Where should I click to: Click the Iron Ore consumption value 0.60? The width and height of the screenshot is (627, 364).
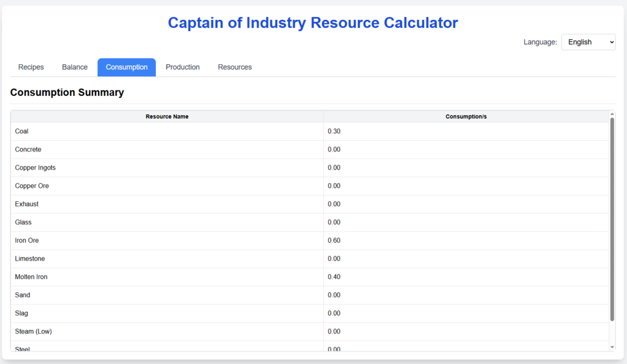pyautogui.click(x=334, y=241)
